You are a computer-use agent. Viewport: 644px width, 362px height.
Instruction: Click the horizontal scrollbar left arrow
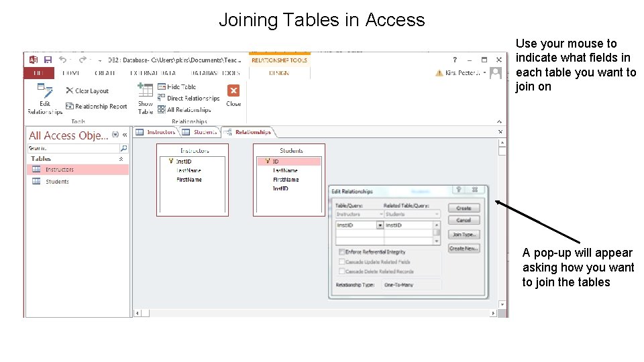(x=137, y=313)
